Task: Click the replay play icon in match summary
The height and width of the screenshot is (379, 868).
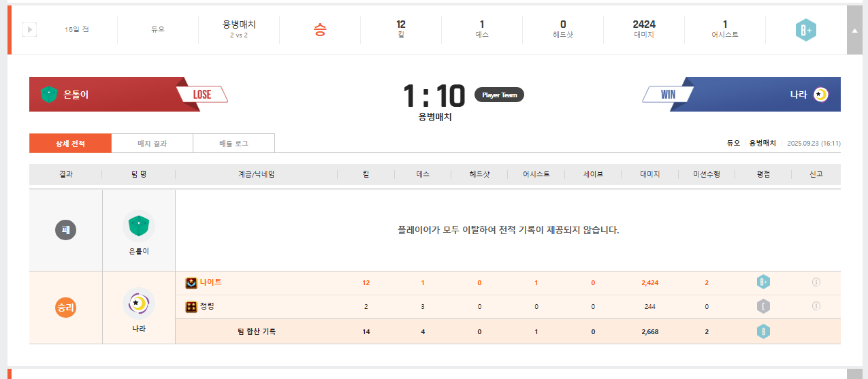Action: 29,30
